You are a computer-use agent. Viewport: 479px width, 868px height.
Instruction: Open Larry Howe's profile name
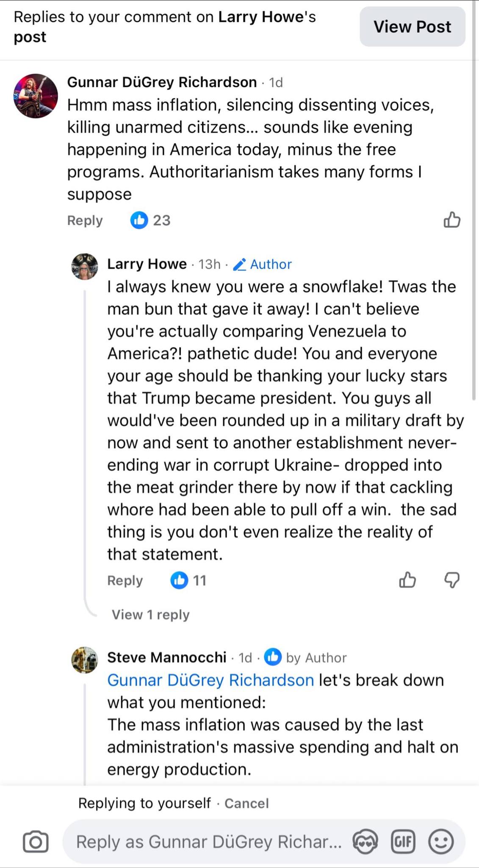(147, 264)
